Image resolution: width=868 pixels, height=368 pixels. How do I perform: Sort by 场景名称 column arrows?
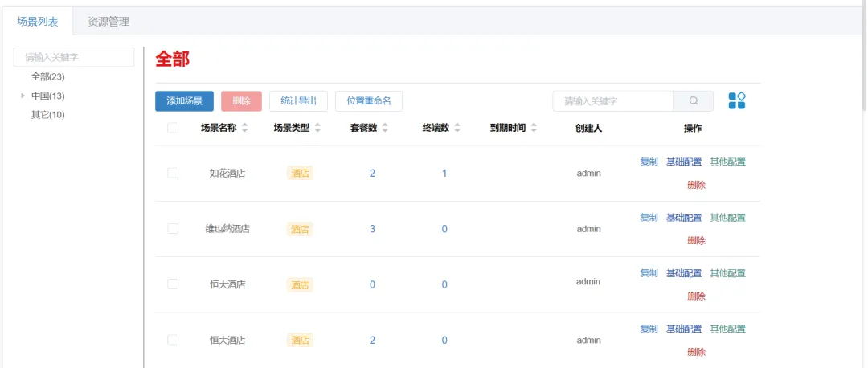pos(245,129)
